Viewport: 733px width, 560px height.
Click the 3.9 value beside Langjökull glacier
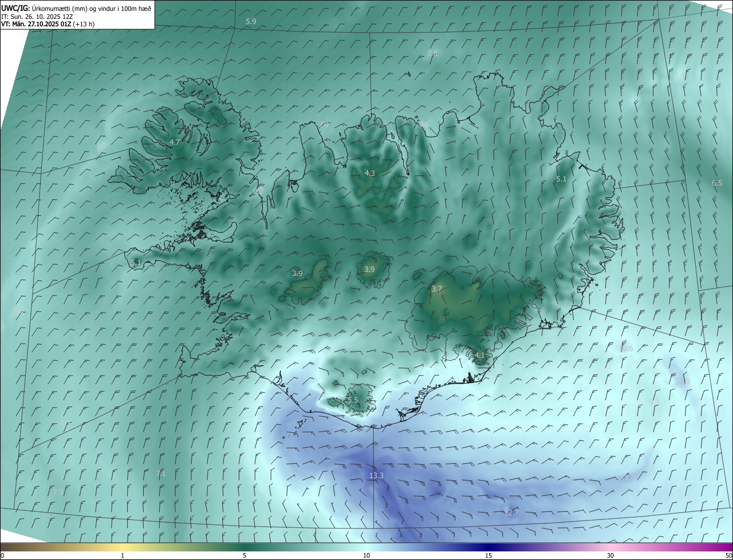[x=297, y=273]
